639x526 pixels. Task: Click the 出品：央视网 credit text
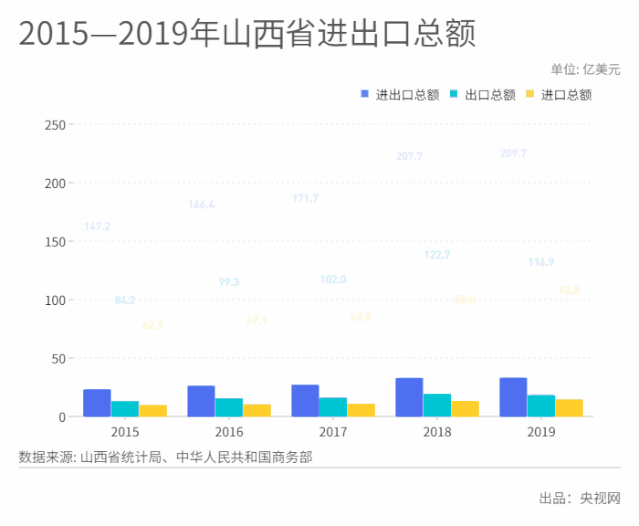[x=580, y=498]
